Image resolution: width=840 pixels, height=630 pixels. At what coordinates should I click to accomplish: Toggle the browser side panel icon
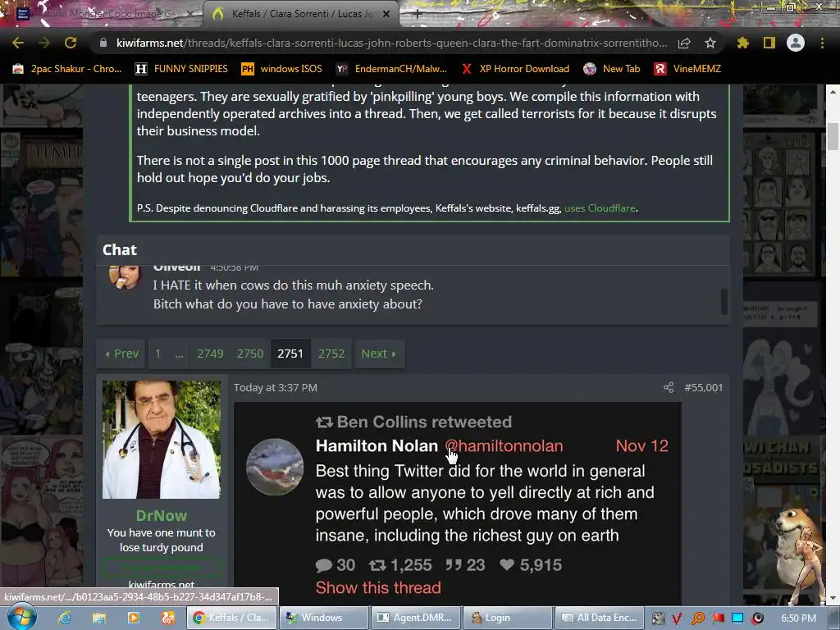[769, 43]
